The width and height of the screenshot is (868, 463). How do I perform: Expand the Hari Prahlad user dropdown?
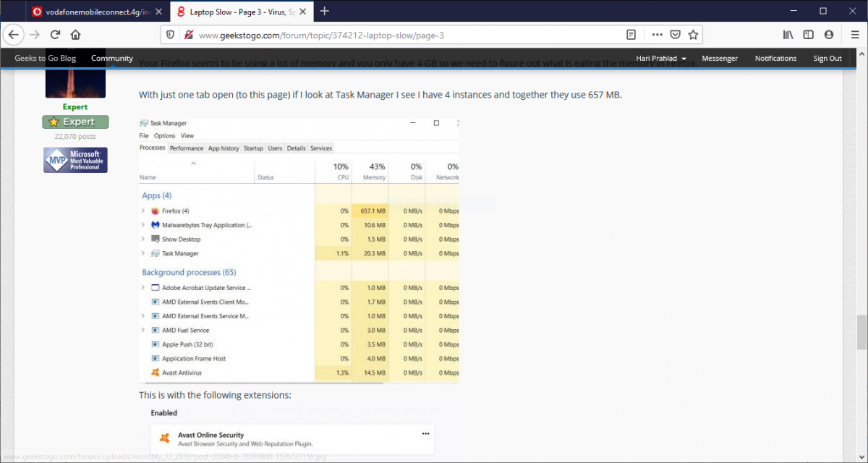click(661, 59)
